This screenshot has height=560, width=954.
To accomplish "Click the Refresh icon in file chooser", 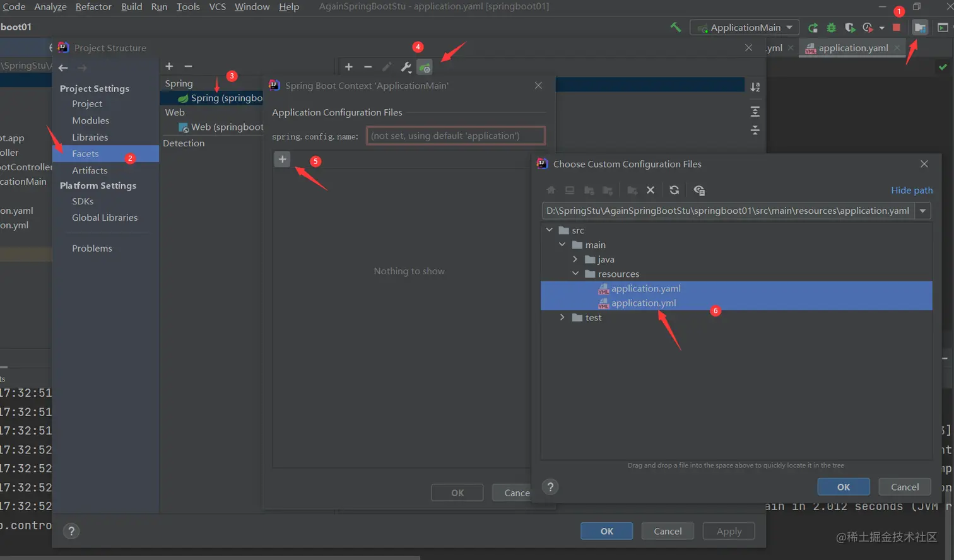I will 674,190.
